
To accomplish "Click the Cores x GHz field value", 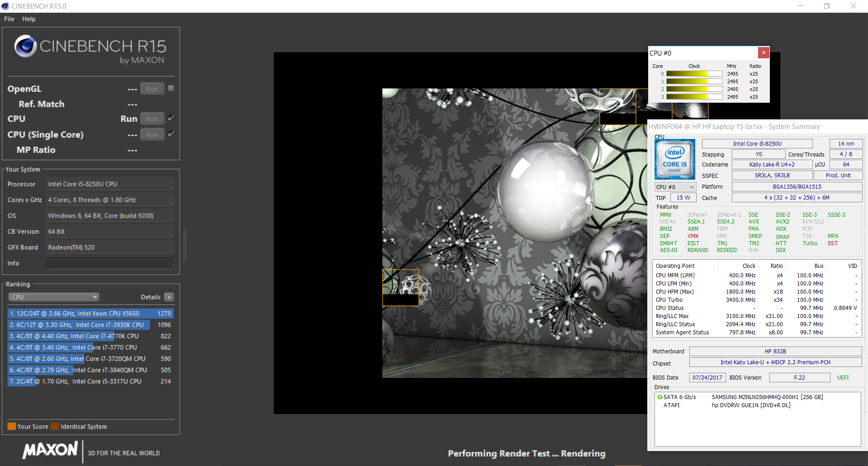I will tap(109, 200).
